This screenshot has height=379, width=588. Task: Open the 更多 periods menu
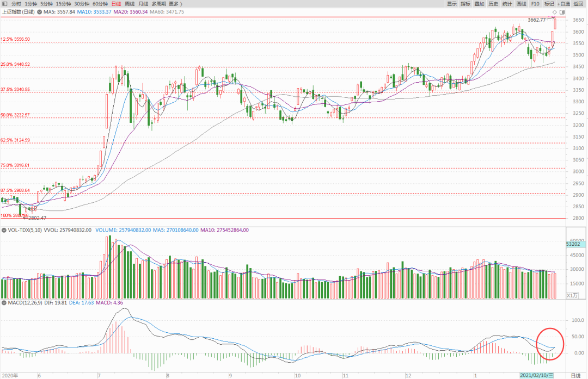pyautogui.click(x=174, y=4)
